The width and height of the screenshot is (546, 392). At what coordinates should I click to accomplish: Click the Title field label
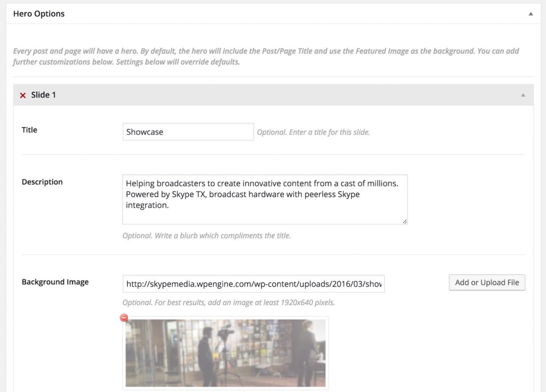click(x=29, y=130)
